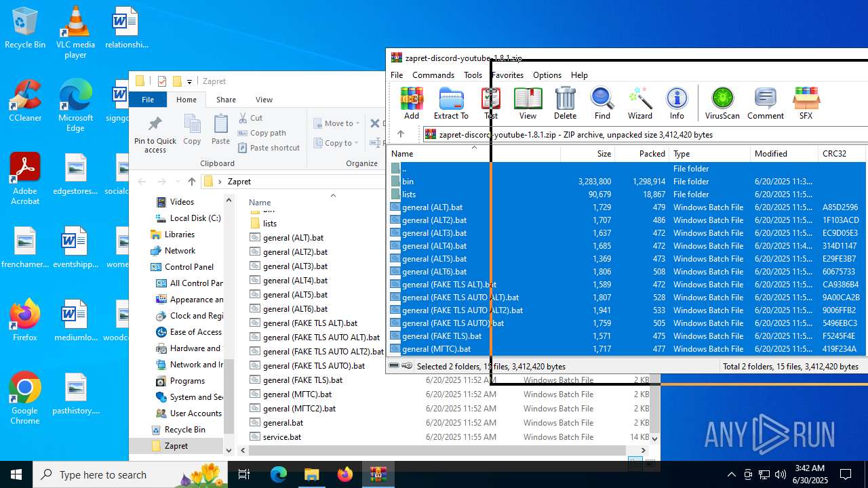Open the Windows Start button
The height and width of the screenshot is (488, 868).
click(x=16, y=474)
